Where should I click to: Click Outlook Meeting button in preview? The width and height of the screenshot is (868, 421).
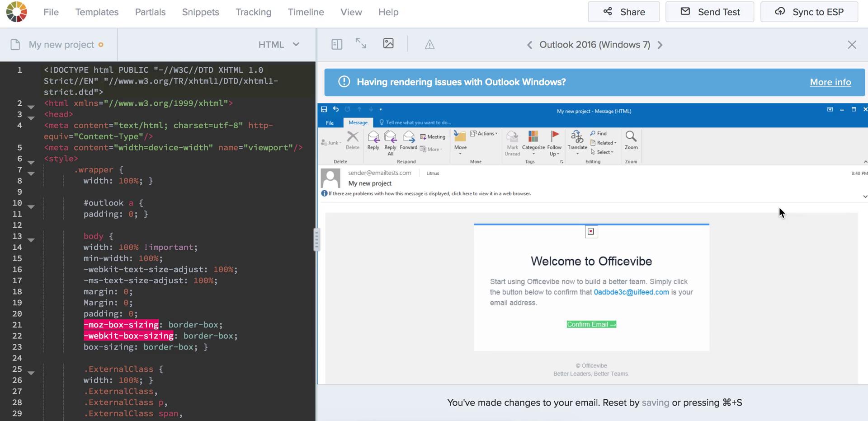coord(433,137)
